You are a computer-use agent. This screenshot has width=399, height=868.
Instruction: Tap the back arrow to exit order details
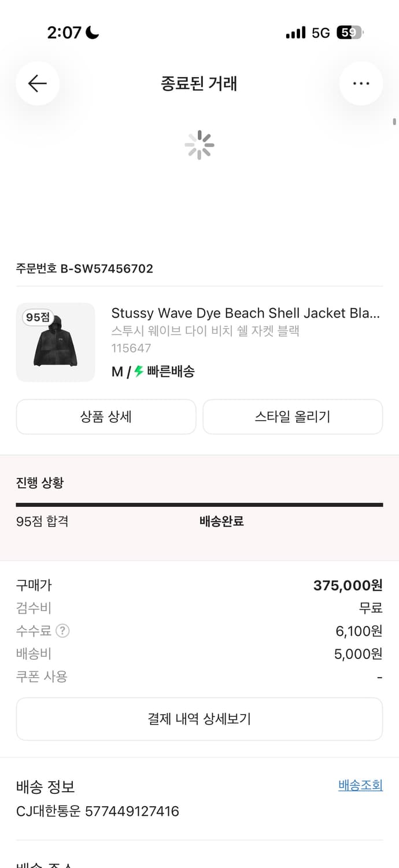pyautogui.click(x=37, y=83)
